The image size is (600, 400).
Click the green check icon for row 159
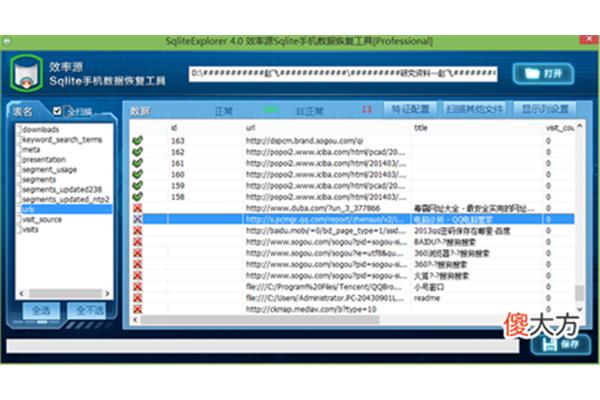(137, 185)
